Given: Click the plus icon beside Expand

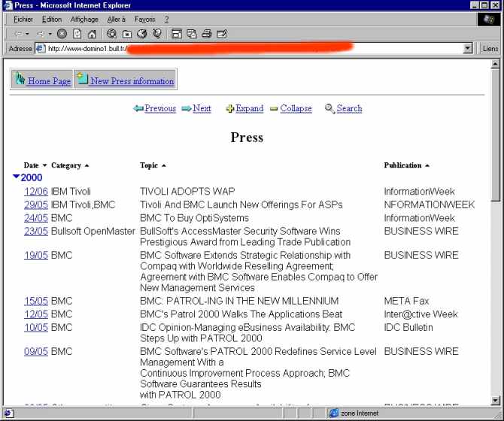Looking at the screenshot, I should 230,109.
